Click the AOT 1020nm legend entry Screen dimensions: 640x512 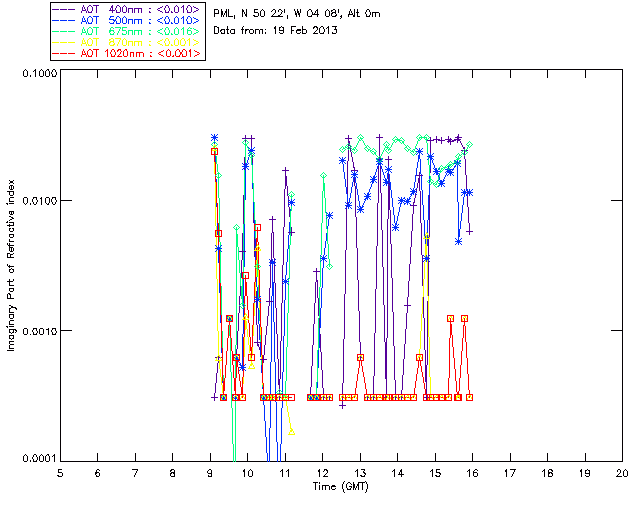[x=128, y=53]
